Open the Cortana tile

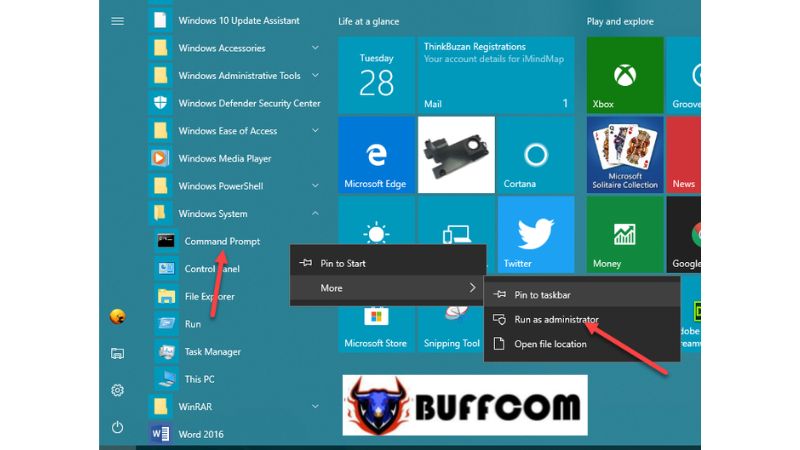point(536,155)
